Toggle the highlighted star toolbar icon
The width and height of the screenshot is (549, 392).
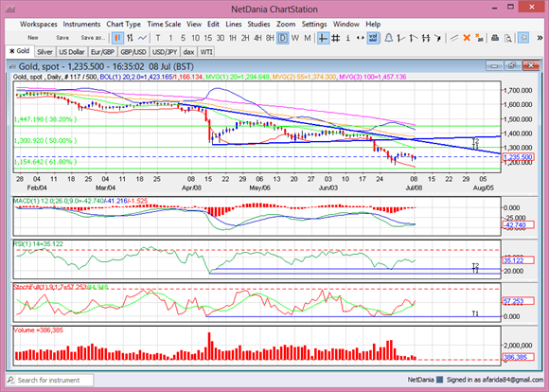(x=523, y=38)
